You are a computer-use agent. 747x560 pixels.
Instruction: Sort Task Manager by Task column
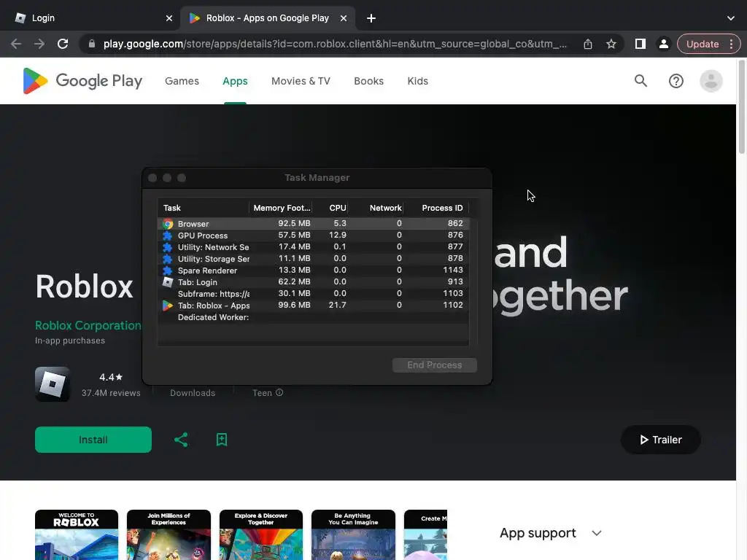[203, 208]
